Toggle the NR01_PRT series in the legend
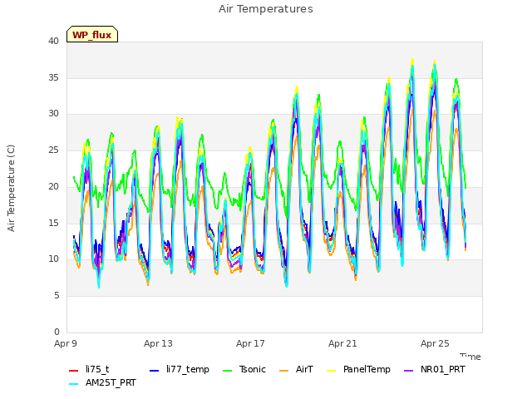532x399 pixels. pos(434,369)
